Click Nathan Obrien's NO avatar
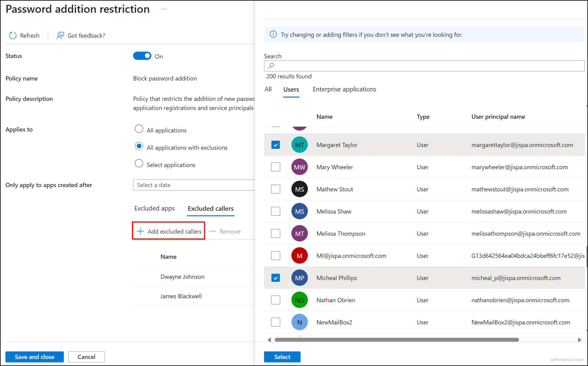This screenshot has height=366, width=588. point(299,300)
